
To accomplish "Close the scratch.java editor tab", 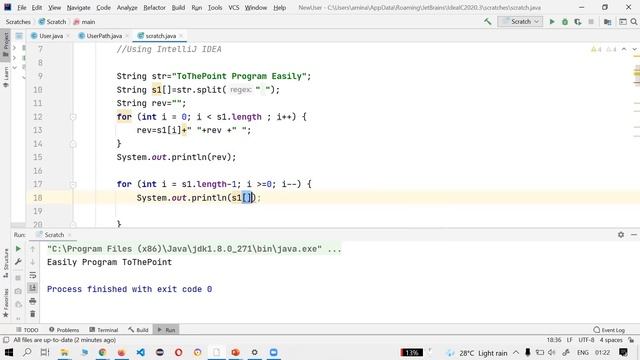I will point(181,36).
